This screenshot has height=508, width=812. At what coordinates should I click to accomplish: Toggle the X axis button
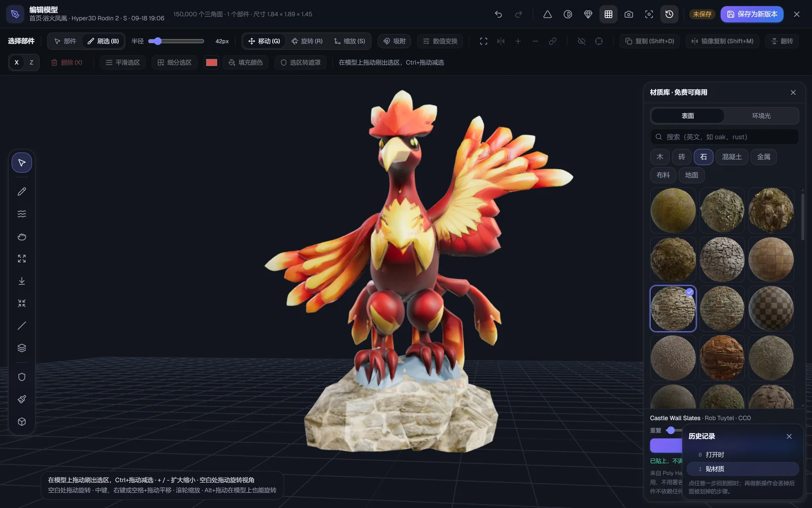coord(17,62)
